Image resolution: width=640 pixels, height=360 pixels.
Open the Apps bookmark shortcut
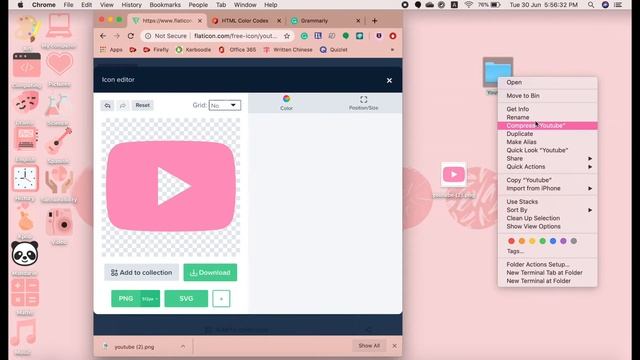[111, 49]
